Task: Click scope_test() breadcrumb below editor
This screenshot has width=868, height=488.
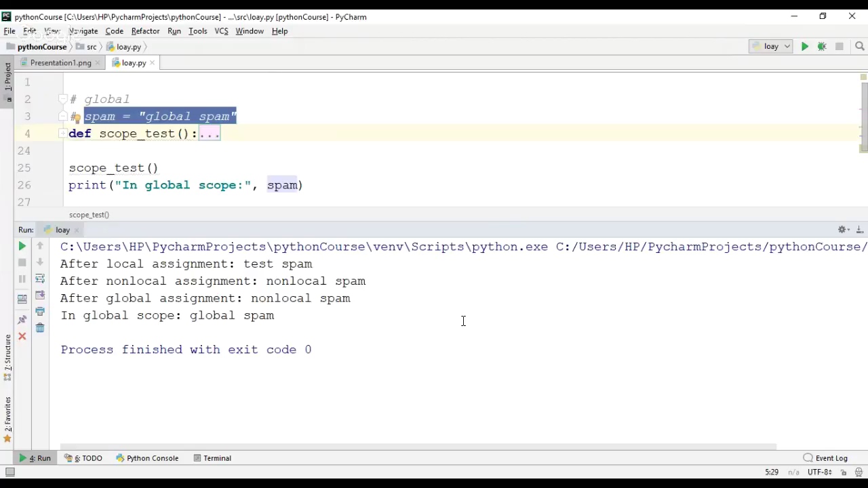Action: pos(89,215)
